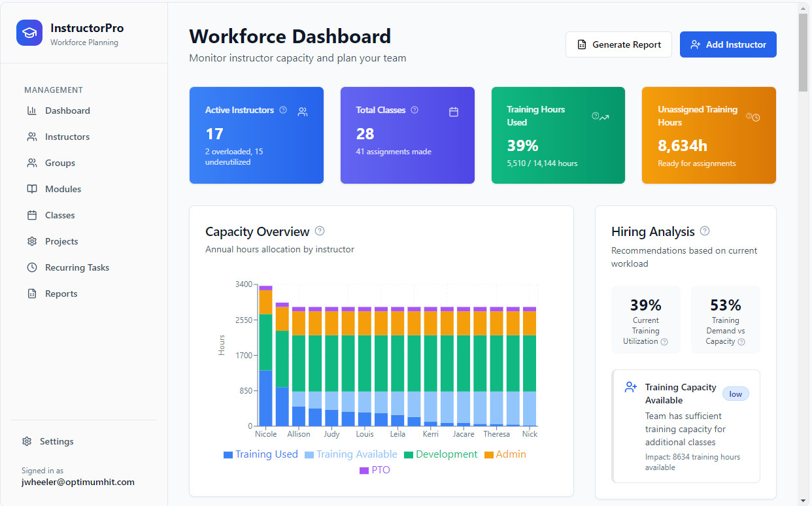Click the InstructorPro graduation cap logo
Screen dimensions: 812x506
click(29, 33)
